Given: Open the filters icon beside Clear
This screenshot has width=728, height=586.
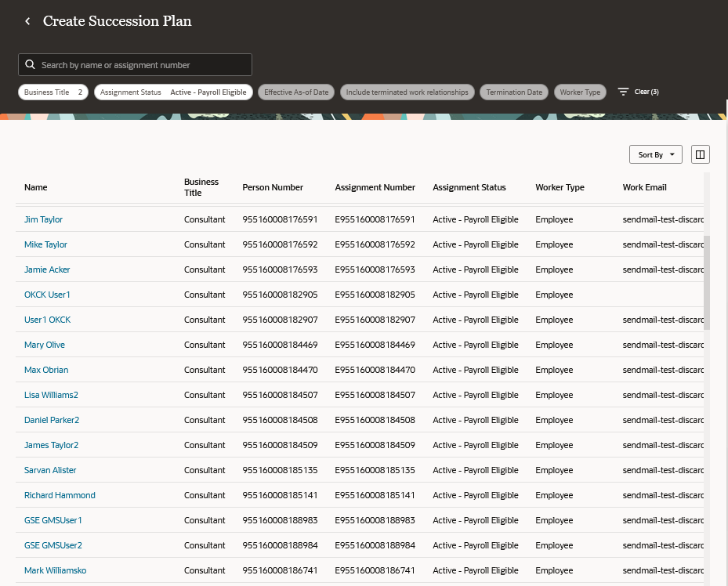Looking at the screenshot, I should [x=623, y=92].
